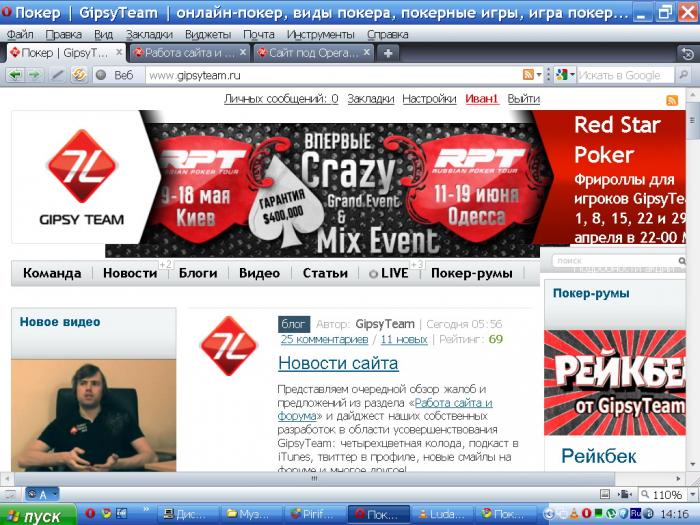The width and height of the screenshot is (700, 525).
Task: Expand quick launch overflow chevron
Action: point(146,509)
